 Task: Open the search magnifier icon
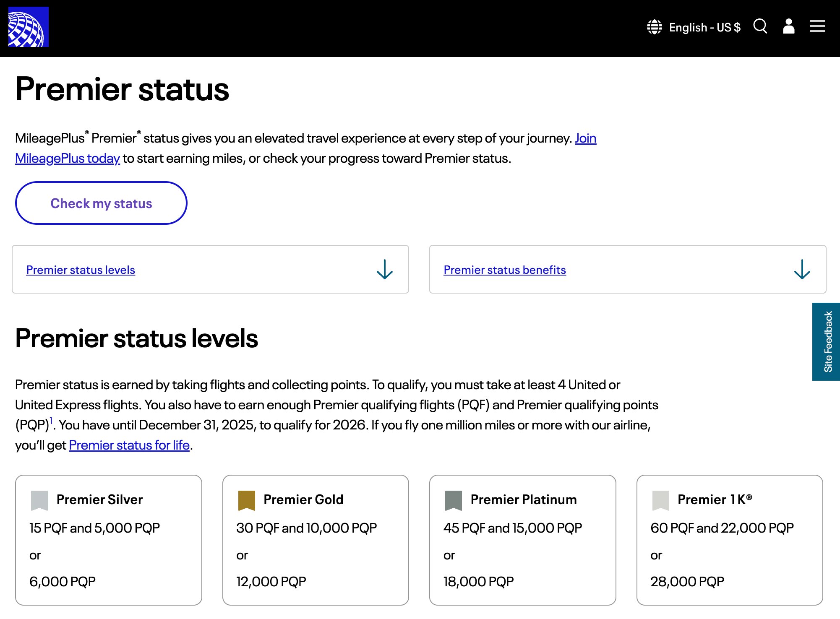[x=760, y=26]
